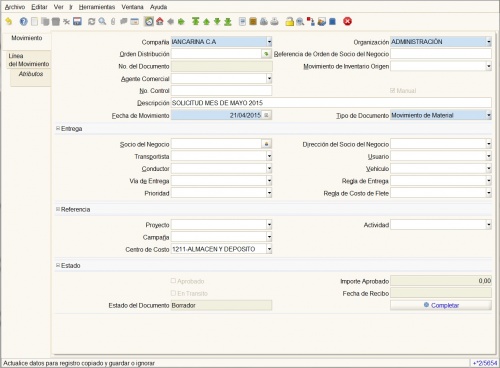The width and height of the screenshot is (500, 368).
Task: Collapse the Entrega section
Action: coord(58,128)
